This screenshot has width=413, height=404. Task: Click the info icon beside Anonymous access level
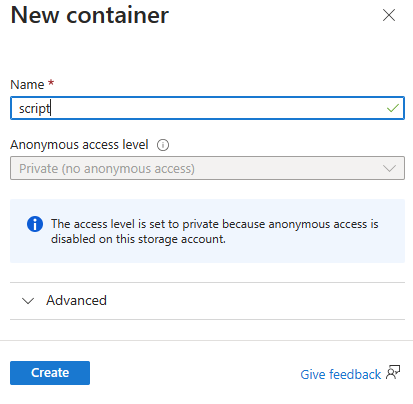click(x=163, y=145)
